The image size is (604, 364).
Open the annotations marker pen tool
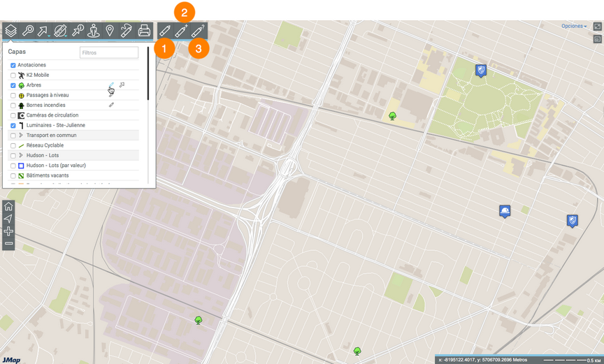click(127, 31)
